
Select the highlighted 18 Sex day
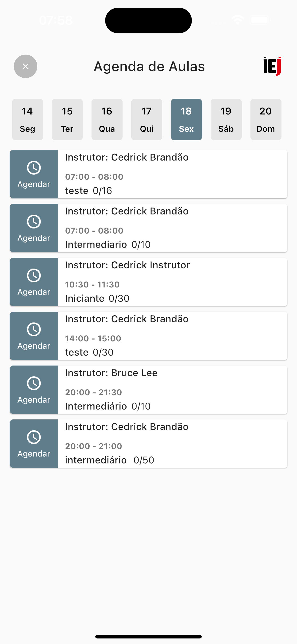(x=186, y=120)
